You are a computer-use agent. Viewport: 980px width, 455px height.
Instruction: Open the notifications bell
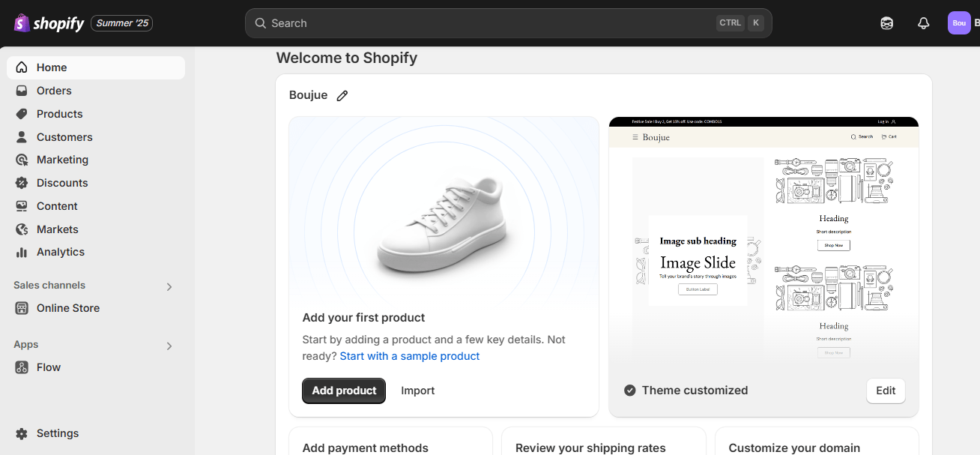tap(923, 22)
